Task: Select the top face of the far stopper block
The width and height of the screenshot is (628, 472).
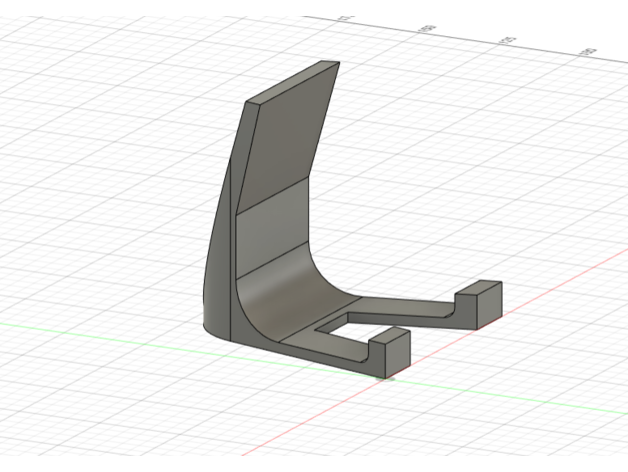Action: 478,287
